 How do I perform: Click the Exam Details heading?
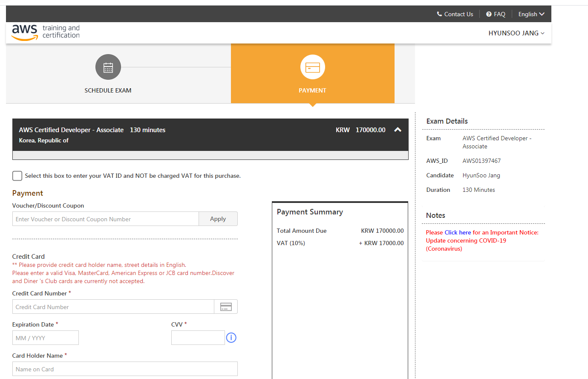447,121
